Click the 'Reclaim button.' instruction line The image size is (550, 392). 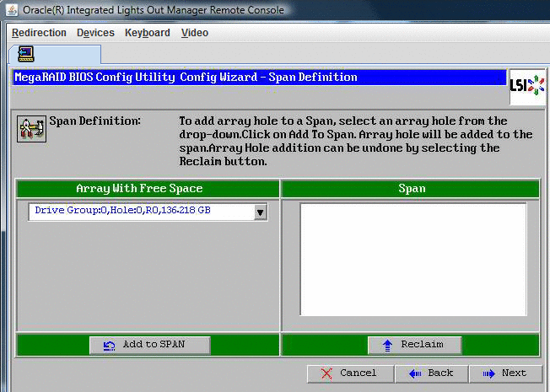(x=223, y=162)
